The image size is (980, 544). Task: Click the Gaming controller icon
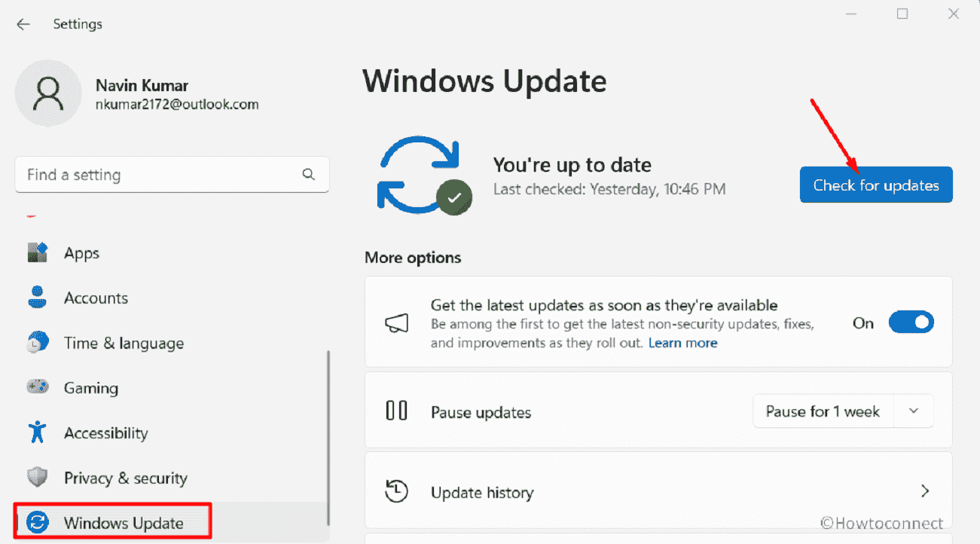tap(37, 387)
